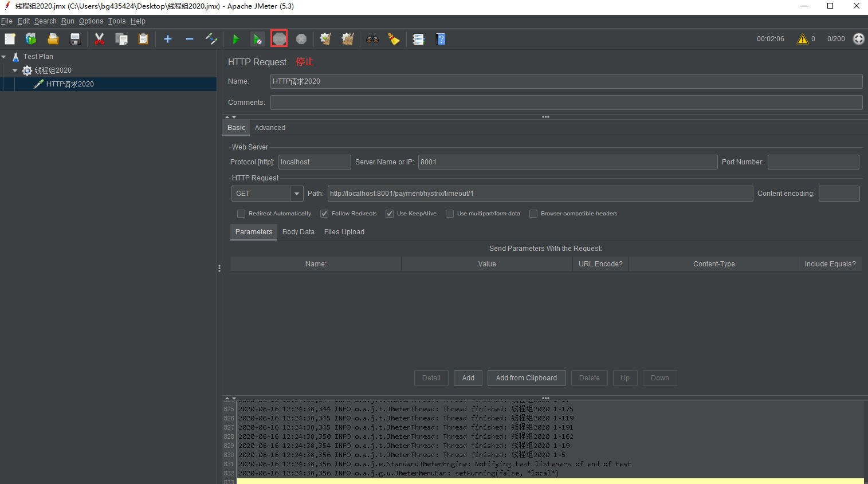
Task: Click the Test Plan flask icon in the tree
Action: [x=16, y=57]
